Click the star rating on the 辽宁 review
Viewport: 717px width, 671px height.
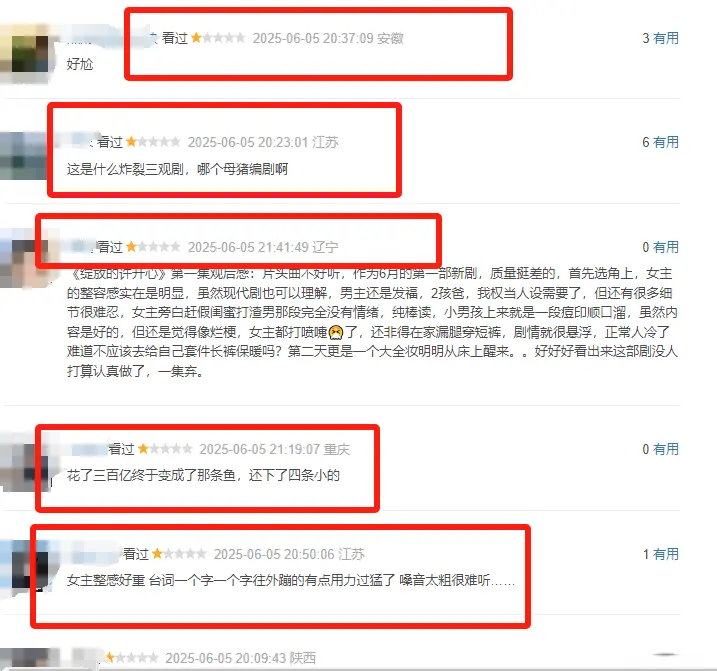pos(153,247)
